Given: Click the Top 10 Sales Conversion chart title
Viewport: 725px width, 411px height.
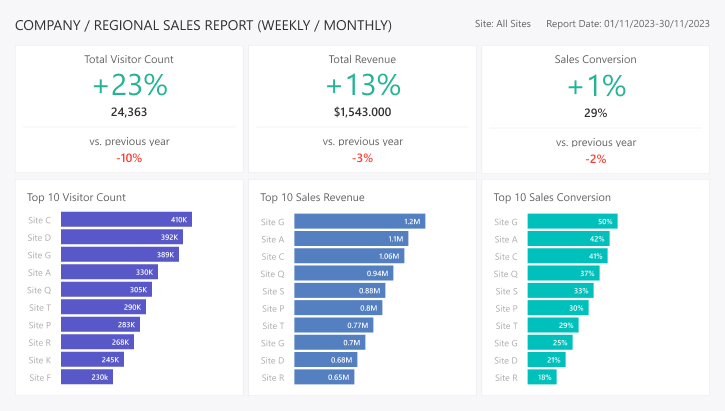Looking at the screenshot, I should pyautogui.click(x=552, y=197).
